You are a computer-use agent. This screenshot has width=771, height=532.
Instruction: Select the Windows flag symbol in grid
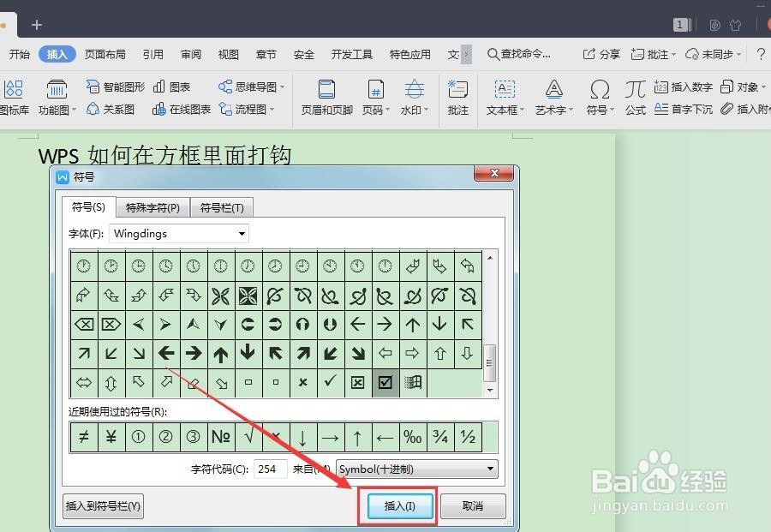(x=413, y=382)
